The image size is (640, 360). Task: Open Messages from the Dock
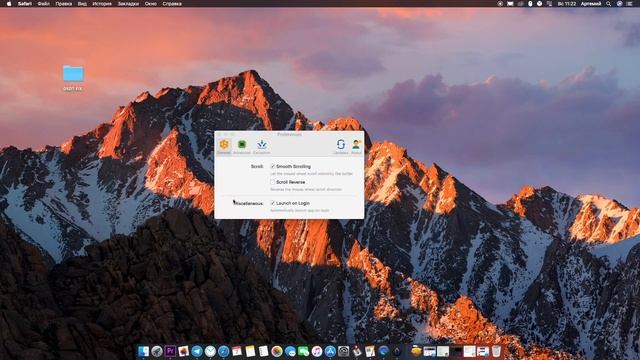pos(290,351)
